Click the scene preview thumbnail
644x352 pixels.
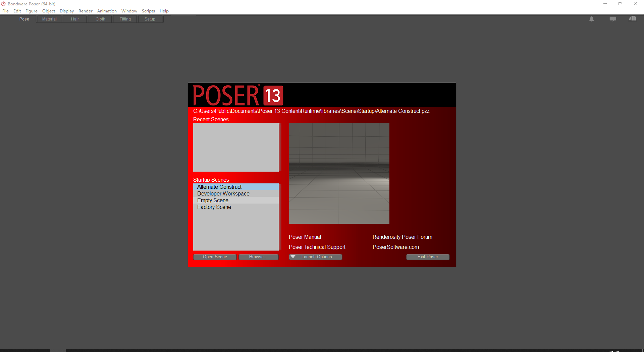[339, 173]
